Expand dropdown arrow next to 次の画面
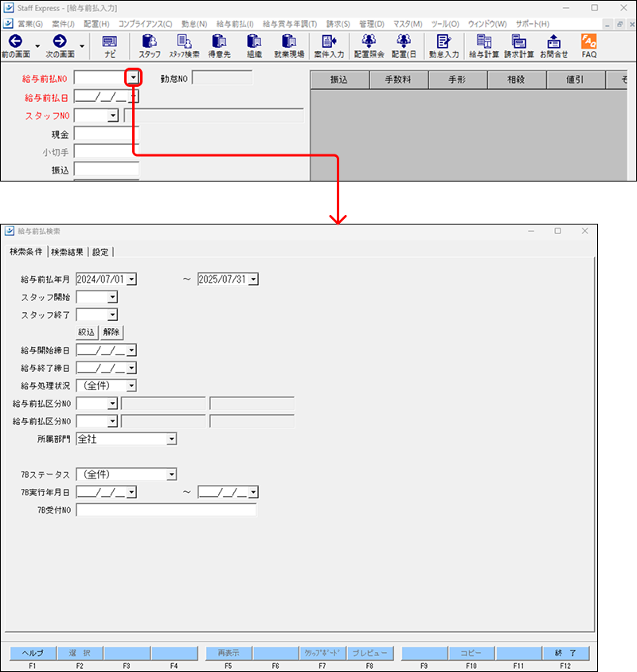The height and width of the screenshot is (672, 637). pyautogui.click(x=82, y=46)
